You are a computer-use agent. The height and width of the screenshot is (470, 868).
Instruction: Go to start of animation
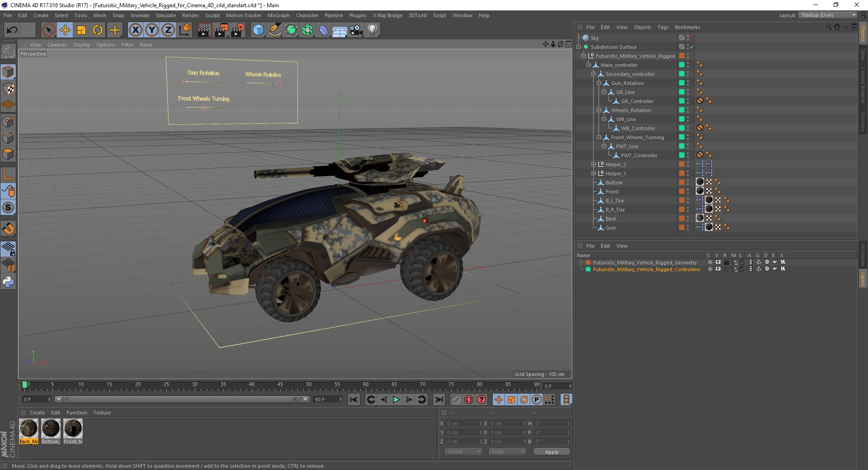pos(354,399)
